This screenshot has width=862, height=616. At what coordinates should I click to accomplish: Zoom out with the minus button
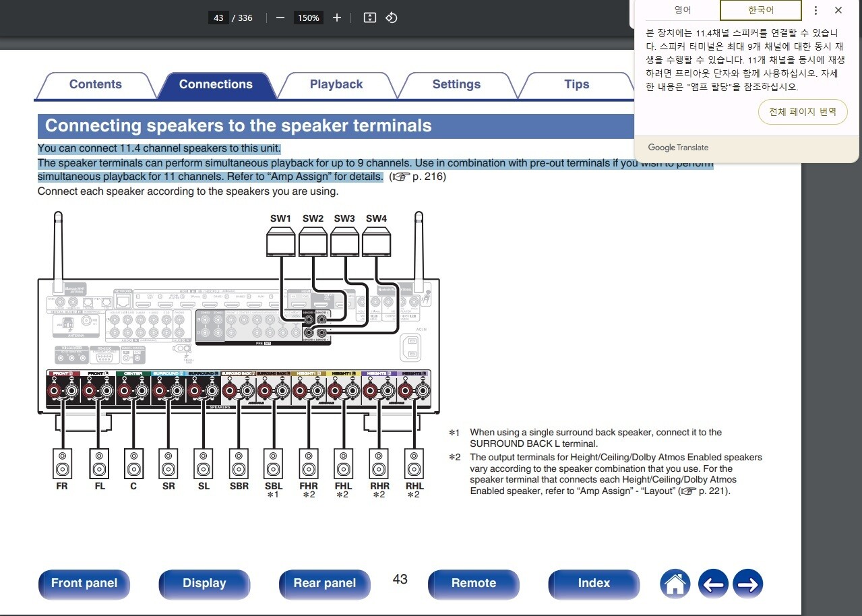click(280, 18)
